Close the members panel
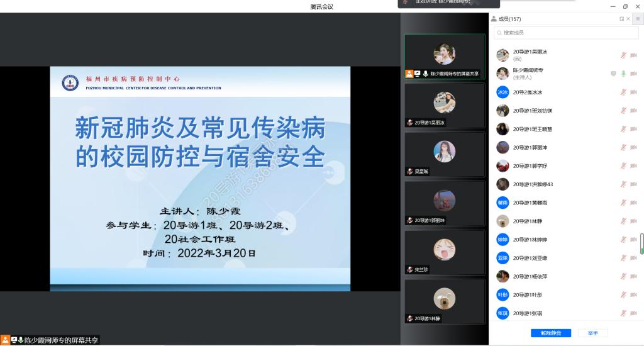This screenshot has height=346, width=644. [630, 19]
